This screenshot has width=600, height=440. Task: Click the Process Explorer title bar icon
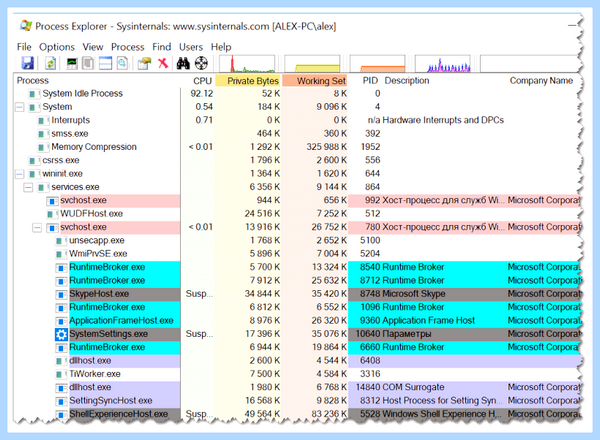[26, 26]
